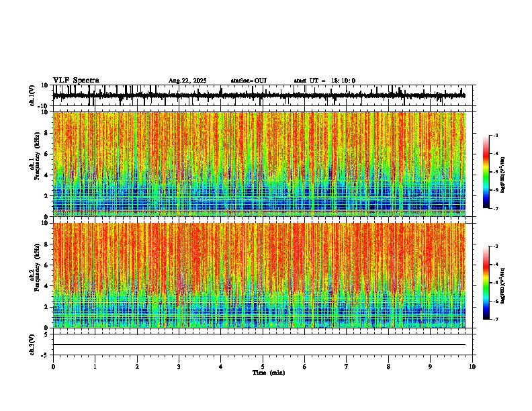
Task: Click time axis tick label 6
Action: tap(305, 367)
